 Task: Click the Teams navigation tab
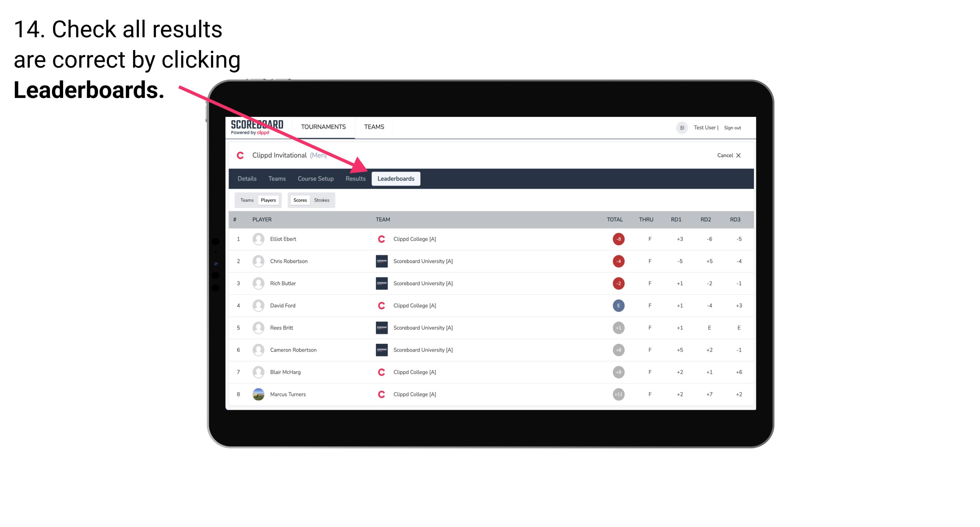click(x=276, y=178)
